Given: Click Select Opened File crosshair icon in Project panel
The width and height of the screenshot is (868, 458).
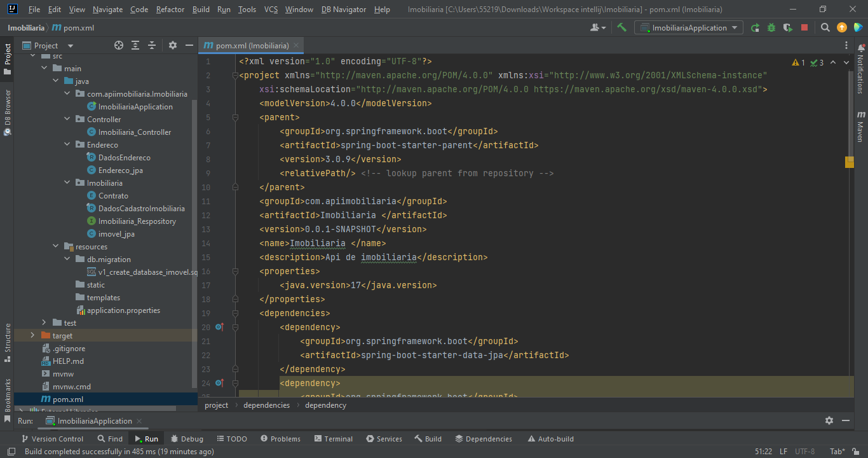Looking at the screenshot, I should 118,45.
